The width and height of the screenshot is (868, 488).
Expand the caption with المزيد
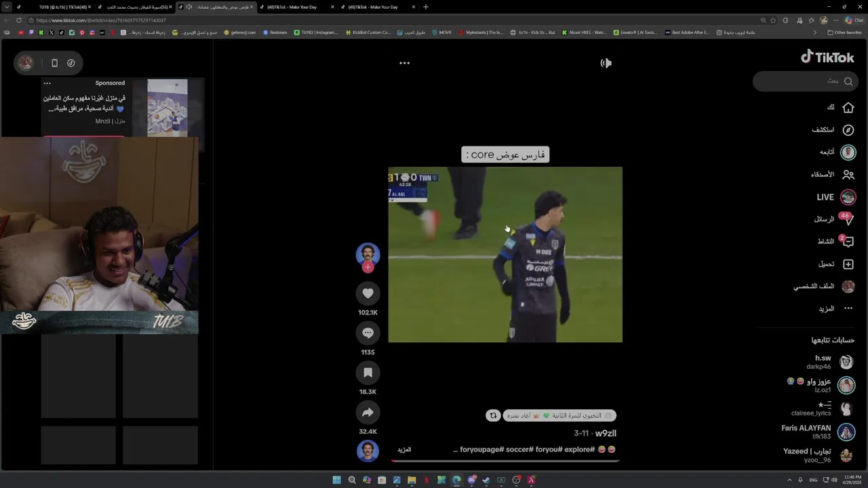tap(404, 449)
